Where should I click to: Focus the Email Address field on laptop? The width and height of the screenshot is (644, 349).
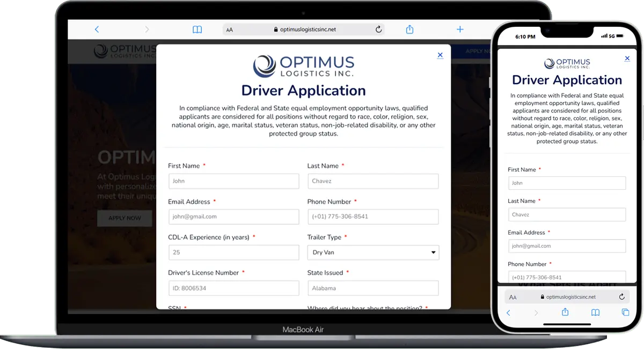point(233,217)
